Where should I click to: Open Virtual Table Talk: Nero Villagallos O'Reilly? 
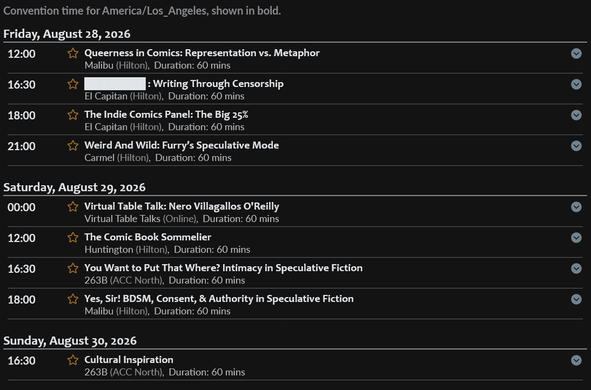[182, 206]
